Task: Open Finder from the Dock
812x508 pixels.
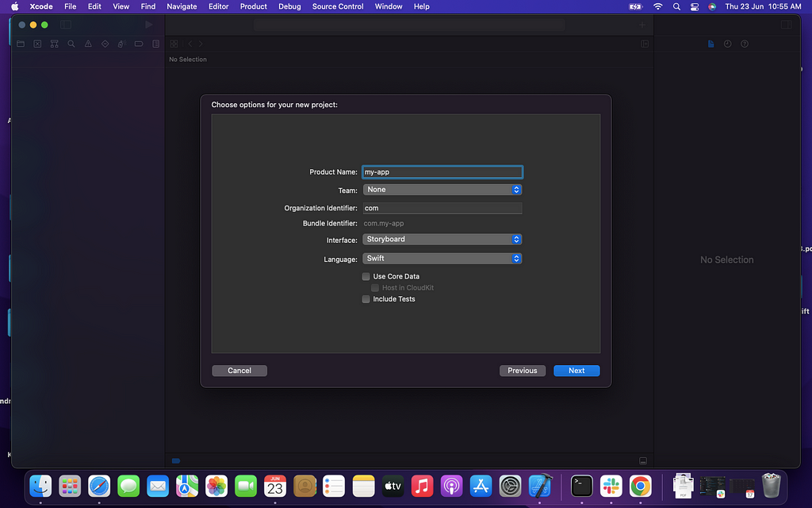Action: [40, 487]
